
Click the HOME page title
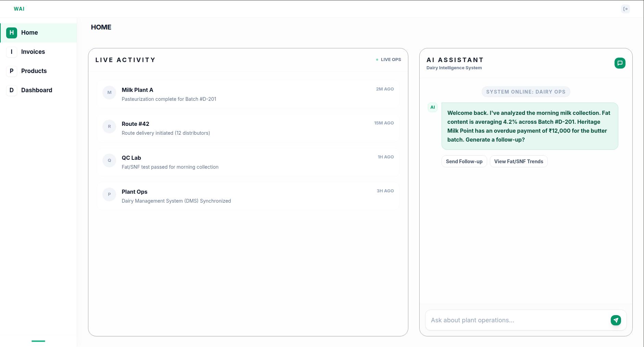coord(101,27)
